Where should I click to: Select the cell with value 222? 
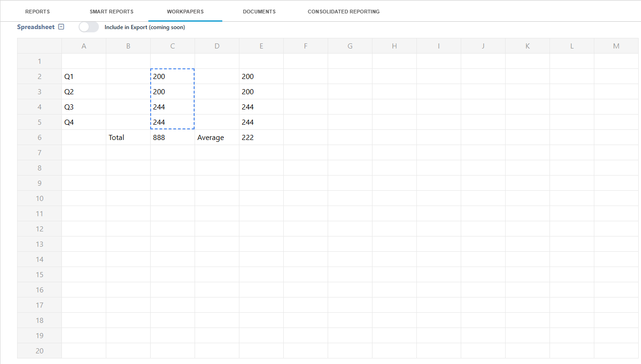[261, 137]
